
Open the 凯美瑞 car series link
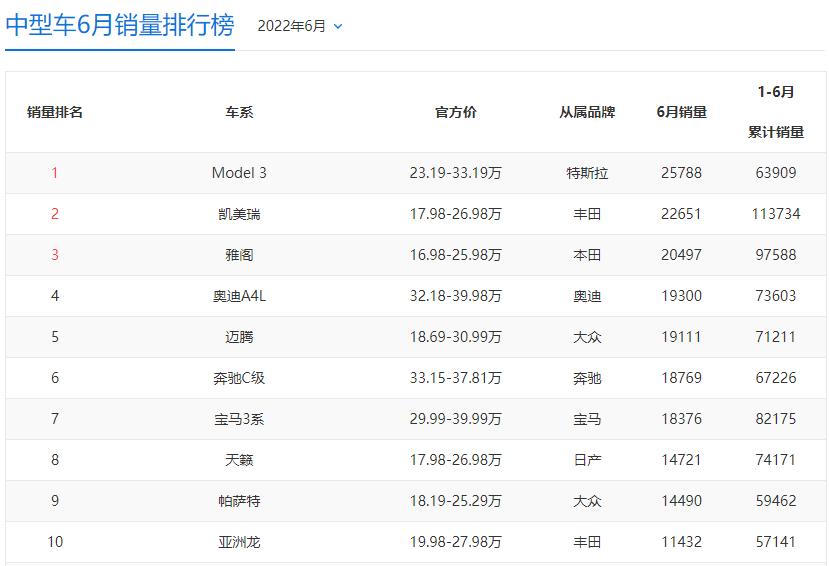click(239, 214)
